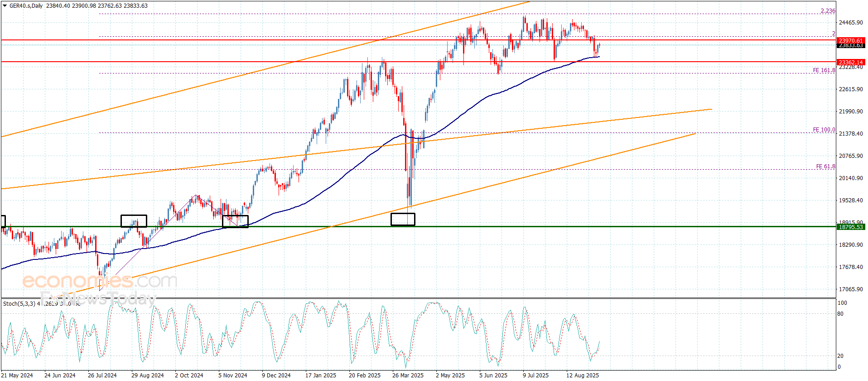
Task: Click the Stoch(5,3,3) indicator label
Action: pyautogui.click(x=19, y=303)
